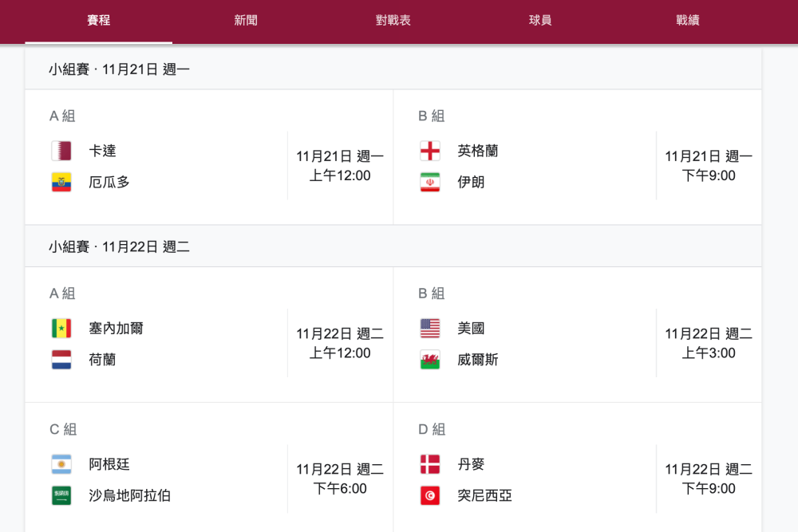
Task: Click the United States flag icon
Action: pos(430,329)
